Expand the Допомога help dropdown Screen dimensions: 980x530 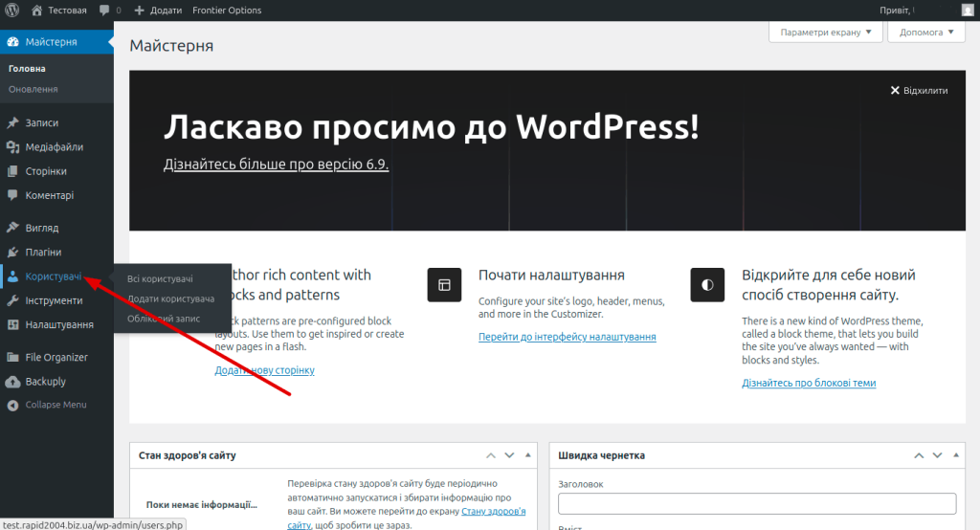pos(926,33)
